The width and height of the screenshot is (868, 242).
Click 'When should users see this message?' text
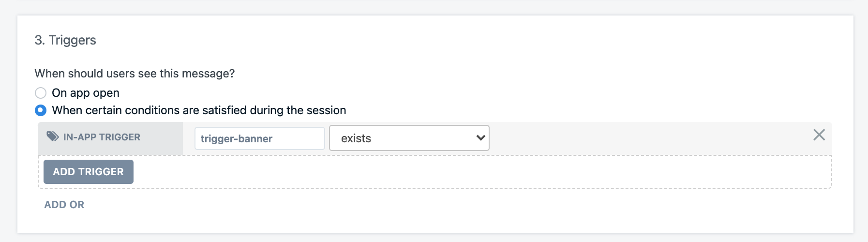[135, 74]
